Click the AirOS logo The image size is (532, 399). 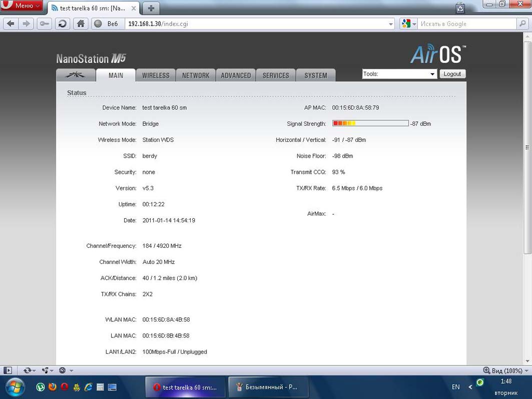pyautogui.click(x=438, y=54)
